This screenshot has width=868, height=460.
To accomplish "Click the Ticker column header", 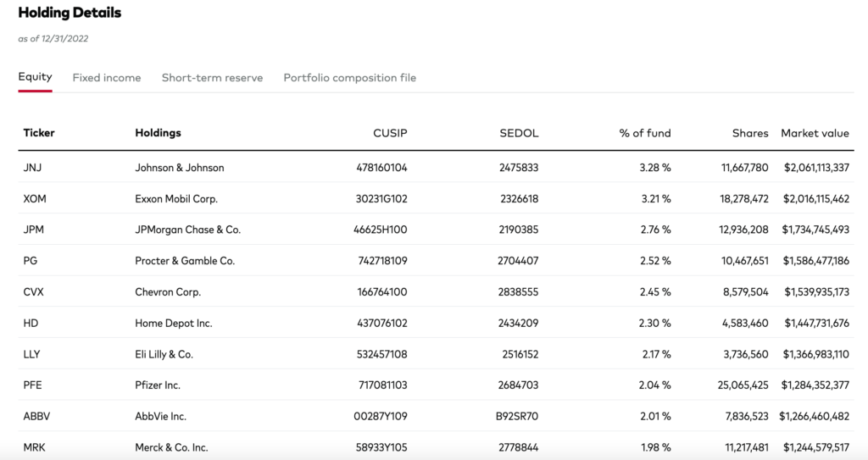I will 39,133.
